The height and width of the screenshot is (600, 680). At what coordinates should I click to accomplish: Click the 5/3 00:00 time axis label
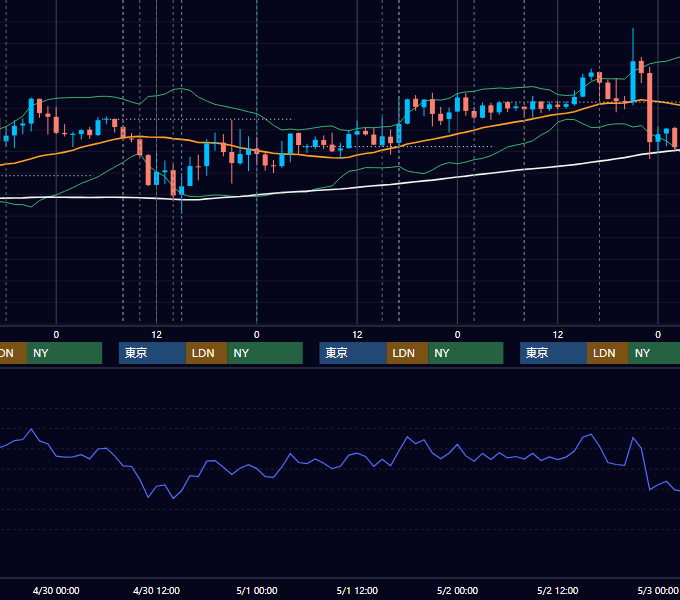(657, 590)
